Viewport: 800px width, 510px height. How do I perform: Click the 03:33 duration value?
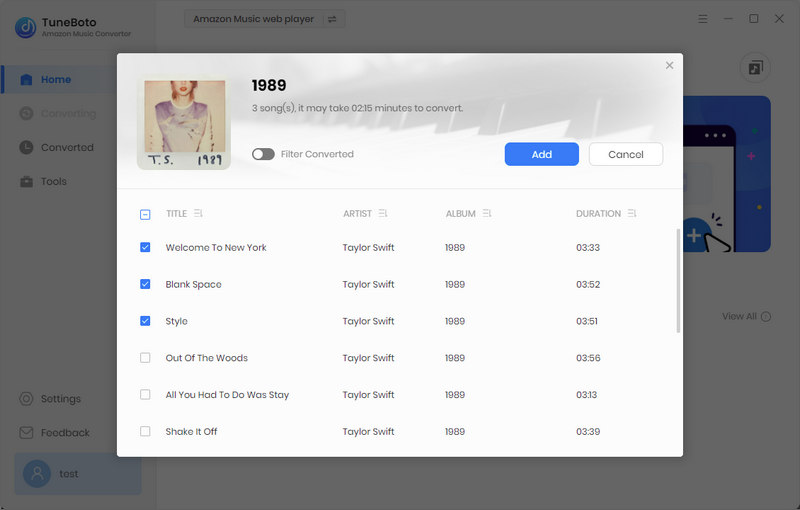(x=588, y=247)
